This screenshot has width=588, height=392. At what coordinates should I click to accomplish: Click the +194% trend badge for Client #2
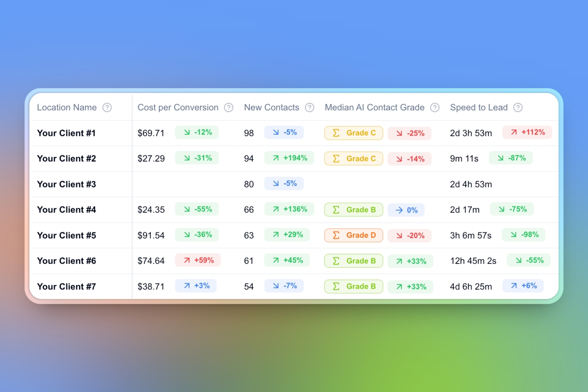pyautogui.click(x=289, y=158)
